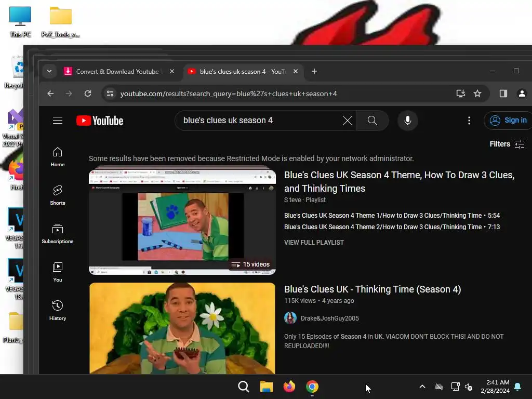This screenshot has width=532, height=399.
Task: Click the browser forward arrow
Action: click(69, 94)
